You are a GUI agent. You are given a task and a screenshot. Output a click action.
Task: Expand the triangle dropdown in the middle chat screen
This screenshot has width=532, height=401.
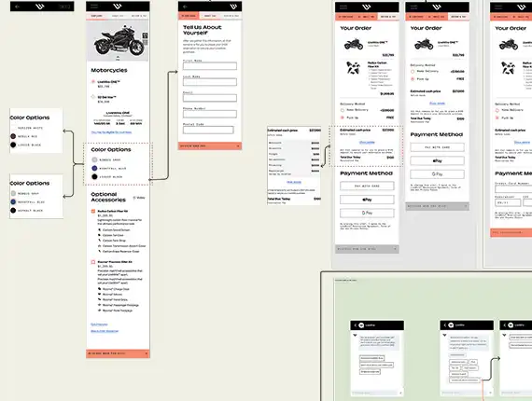(444, 335)
